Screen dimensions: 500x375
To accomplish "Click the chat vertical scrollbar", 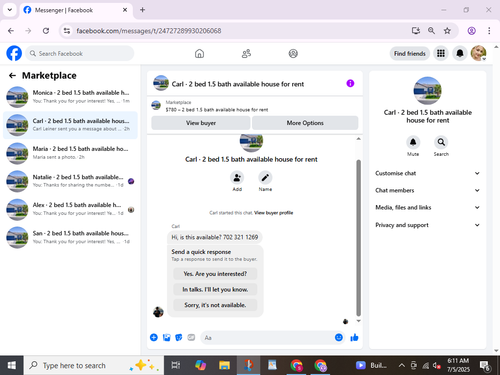I will click(358, 237).
